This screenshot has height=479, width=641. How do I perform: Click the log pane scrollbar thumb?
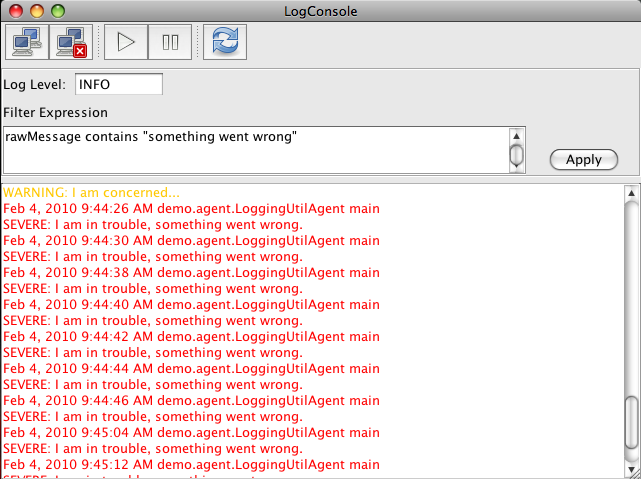(x=632, y=423)
